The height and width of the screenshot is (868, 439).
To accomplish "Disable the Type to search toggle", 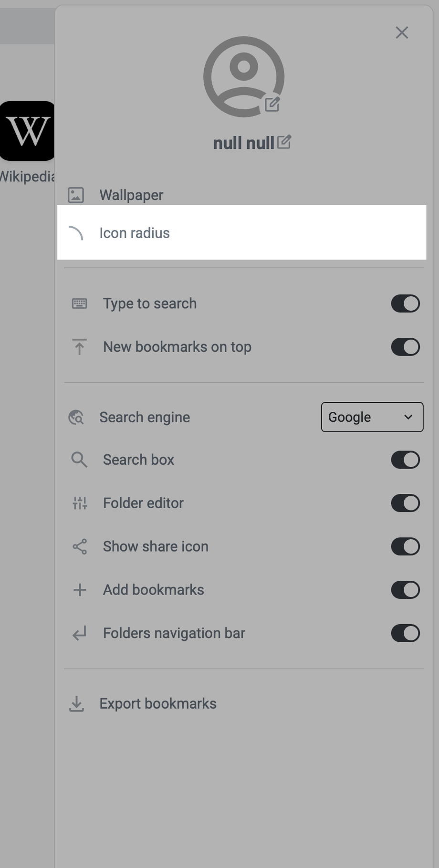I will (405, 303).
